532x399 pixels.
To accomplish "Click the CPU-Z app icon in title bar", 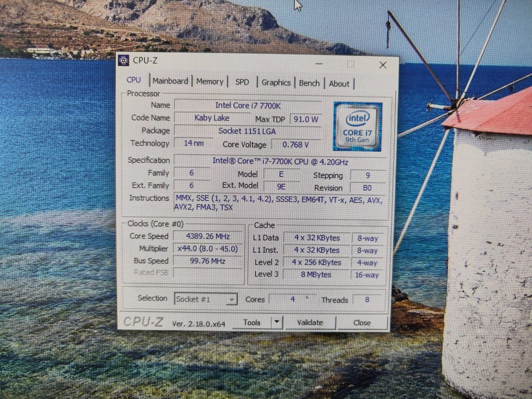I will (x=124, y=60).
